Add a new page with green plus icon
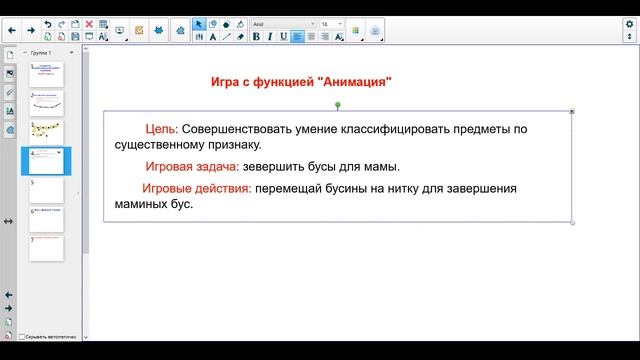The width and height of the screenshot is (640, 360). (48, 37)
